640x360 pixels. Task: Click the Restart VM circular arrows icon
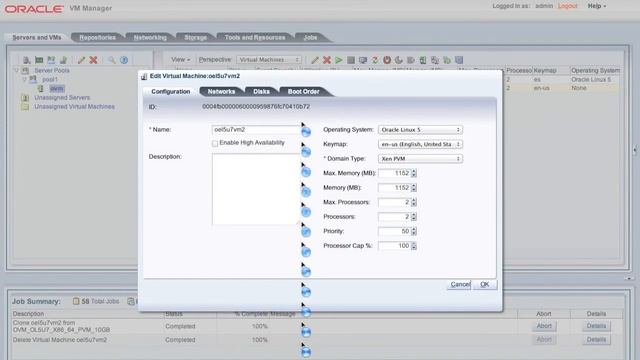(375, 60)
